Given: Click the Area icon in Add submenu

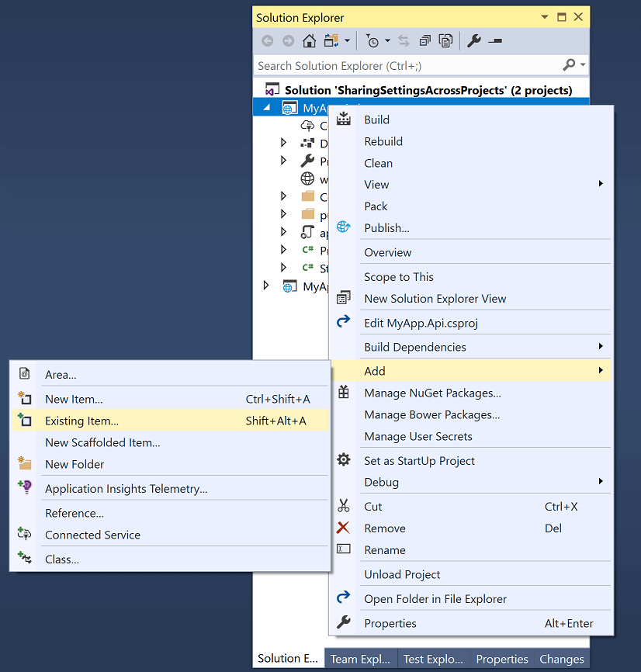Looking at the screenshot, I should click(x=25, y=374).
